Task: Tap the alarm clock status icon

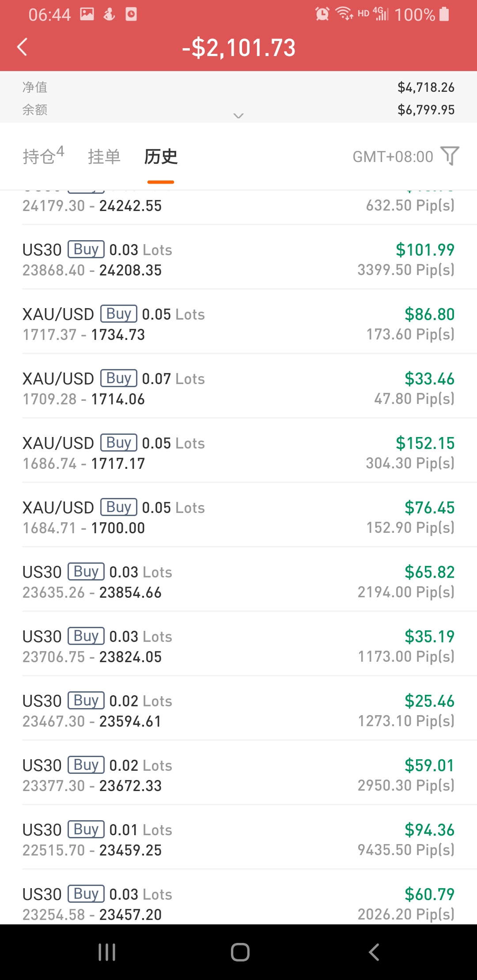Action: coord(322,14)
